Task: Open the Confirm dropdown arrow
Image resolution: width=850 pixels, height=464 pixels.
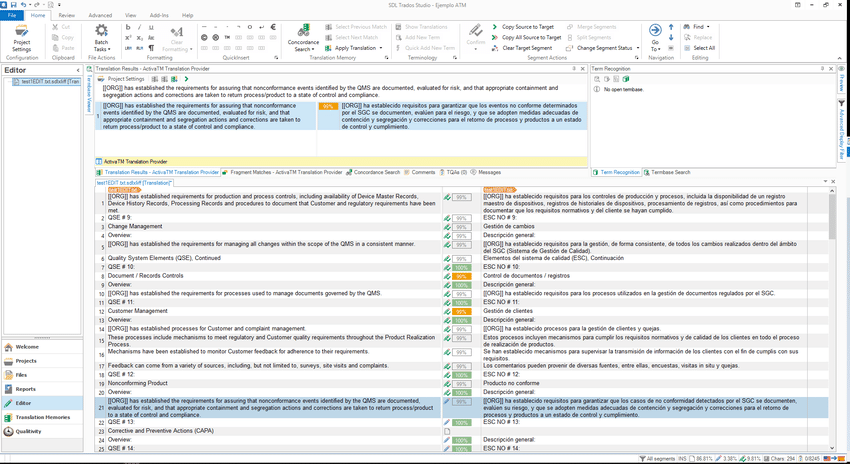Action: (475, 49)
